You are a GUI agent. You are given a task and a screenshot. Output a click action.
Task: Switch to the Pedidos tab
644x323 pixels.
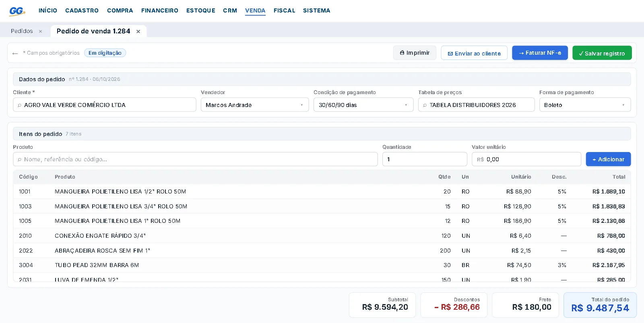pyautogui.click(x=22, y=31)
